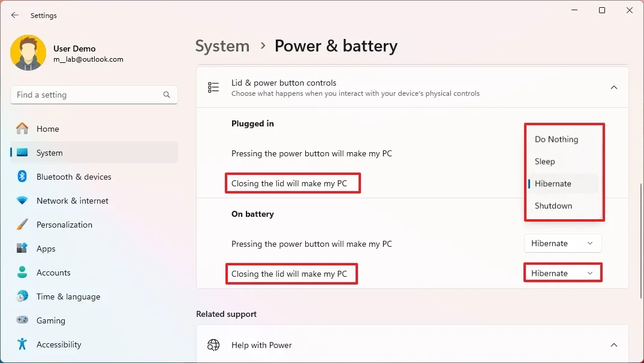Choose Shutdown in the dropdown options
The height and width of the screenshot is (363, 644).
click(553, 205)
